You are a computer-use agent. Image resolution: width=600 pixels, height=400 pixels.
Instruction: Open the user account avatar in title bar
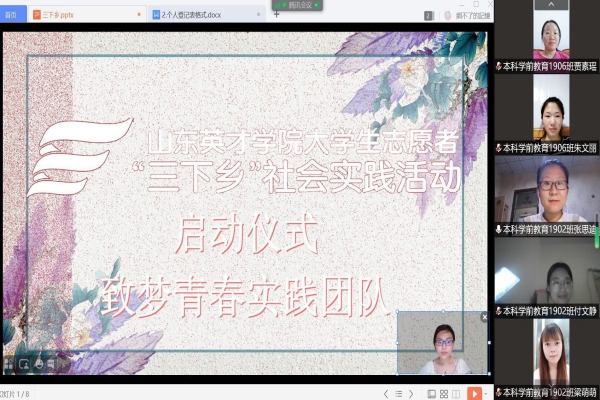[448, 16]
